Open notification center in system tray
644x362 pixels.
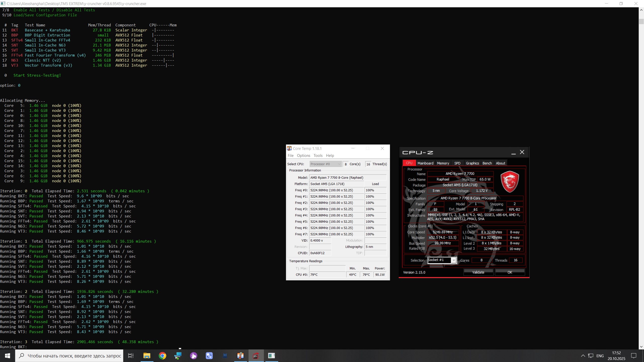coord(634,356)
